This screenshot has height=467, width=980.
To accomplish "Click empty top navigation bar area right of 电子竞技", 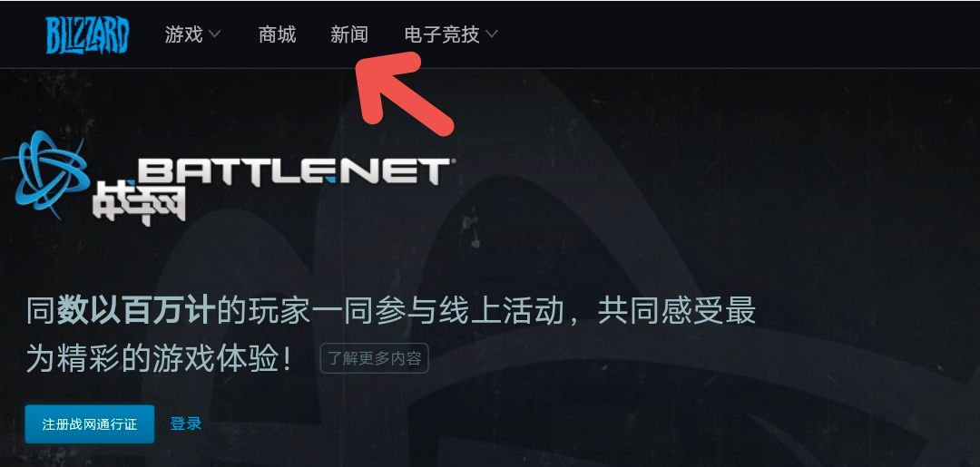I will pos(738,34).
